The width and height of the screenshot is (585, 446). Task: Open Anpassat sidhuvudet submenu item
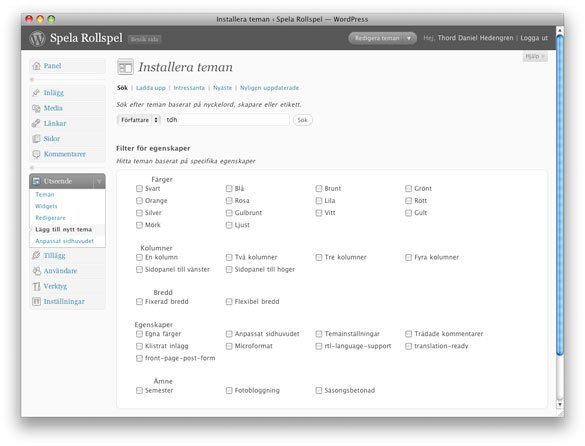[x=65, y=241]
